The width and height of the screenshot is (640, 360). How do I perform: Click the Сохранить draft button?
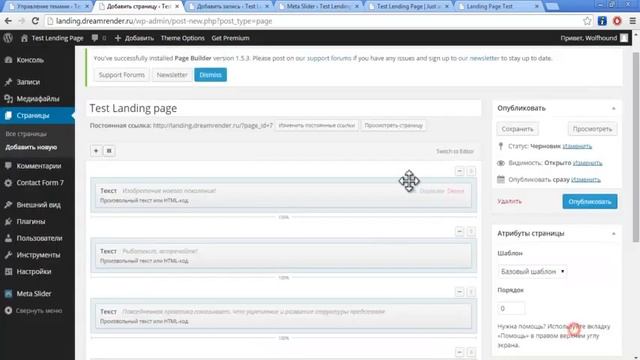point(517,129)
